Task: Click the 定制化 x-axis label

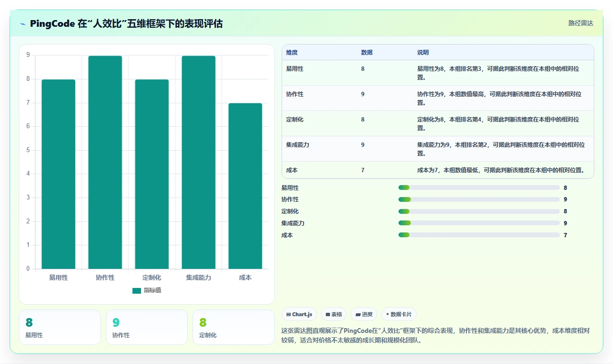Action: (x=152, y=277)
